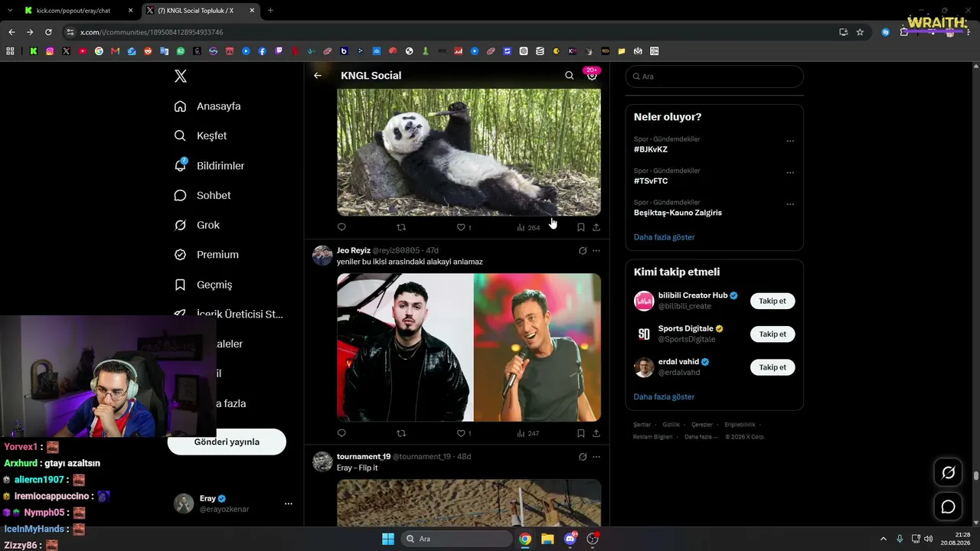Open the tab search dropdown

click(x=9, y=11)
